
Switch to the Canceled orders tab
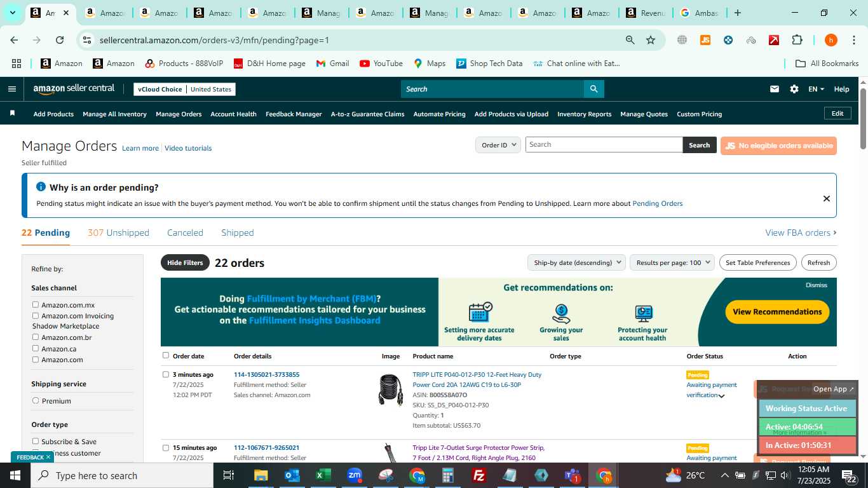(x=185, y=233)
